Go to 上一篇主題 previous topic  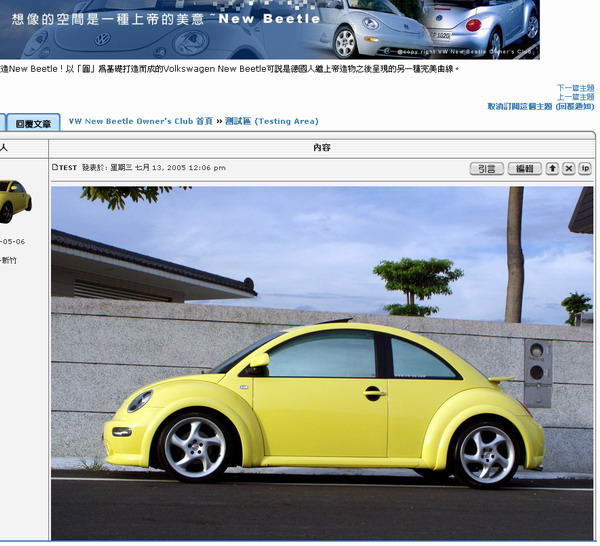coord(575,97)
